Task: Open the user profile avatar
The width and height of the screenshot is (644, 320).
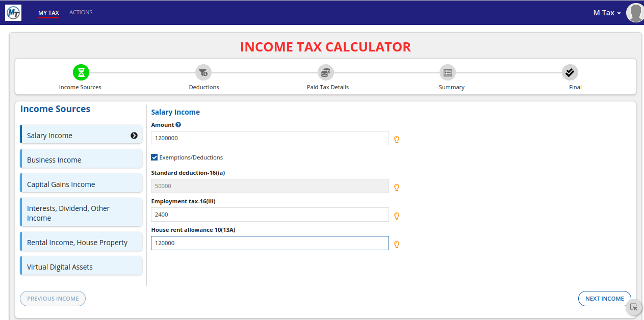Action: click(x=635, y=13)
